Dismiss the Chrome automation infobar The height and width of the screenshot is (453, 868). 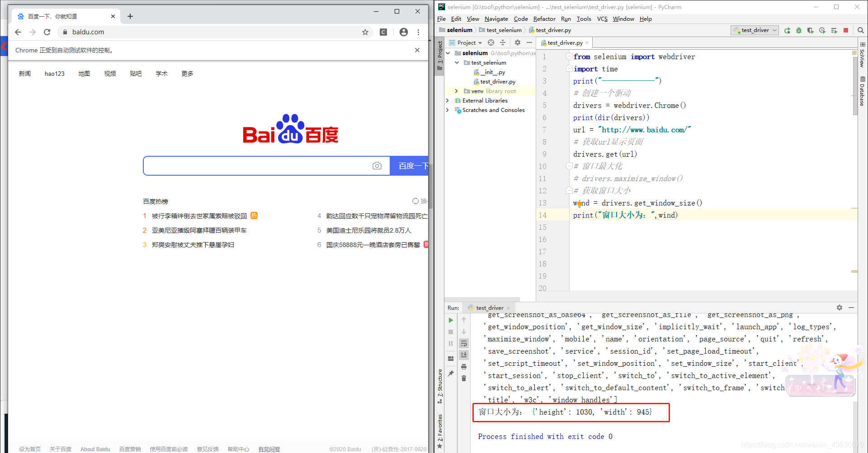(x=417, y=50)
